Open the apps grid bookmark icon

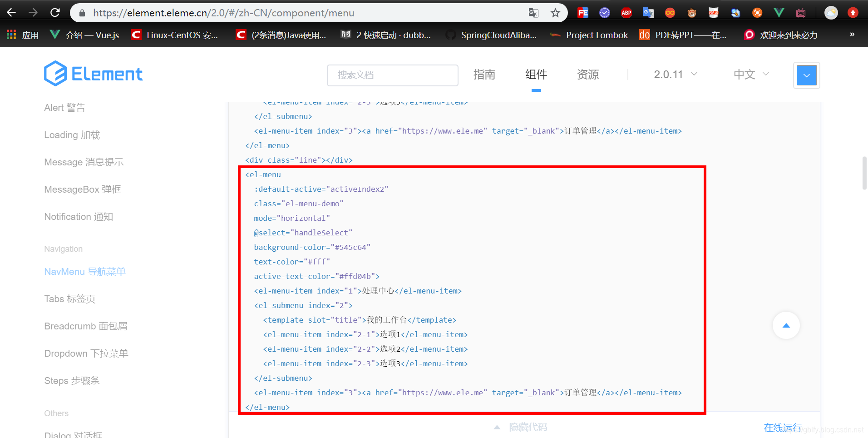[x=11, y=35]
